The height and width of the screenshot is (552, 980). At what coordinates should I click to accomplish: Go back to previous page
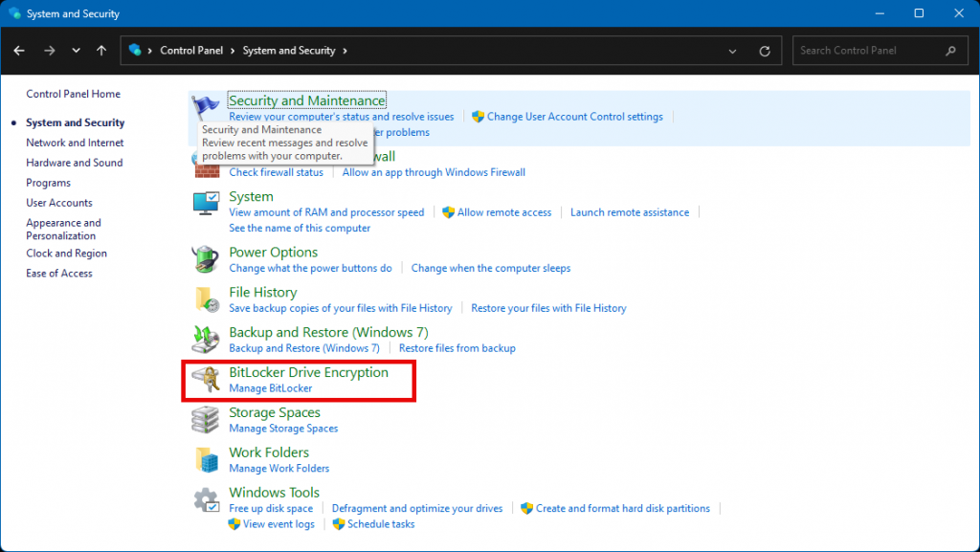19,51
